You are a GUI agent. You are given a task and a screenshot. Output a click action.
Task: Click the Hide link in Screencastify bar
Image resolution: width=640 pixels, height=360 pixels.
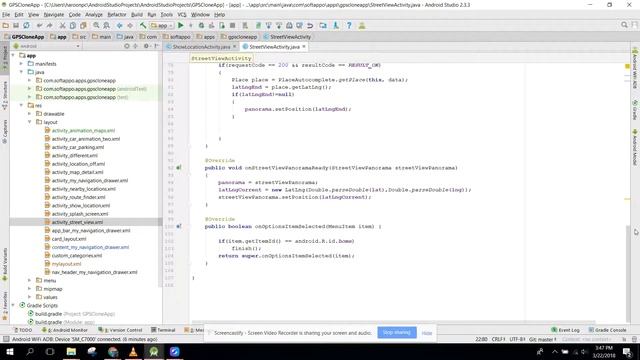(x=427, y=333)
